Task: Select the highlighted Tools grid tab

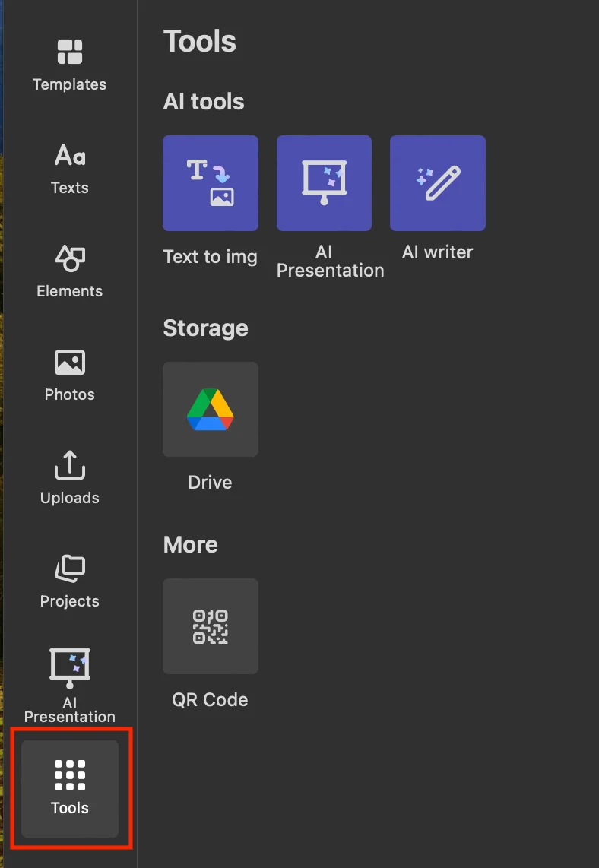Action: [x=70, y=788]
